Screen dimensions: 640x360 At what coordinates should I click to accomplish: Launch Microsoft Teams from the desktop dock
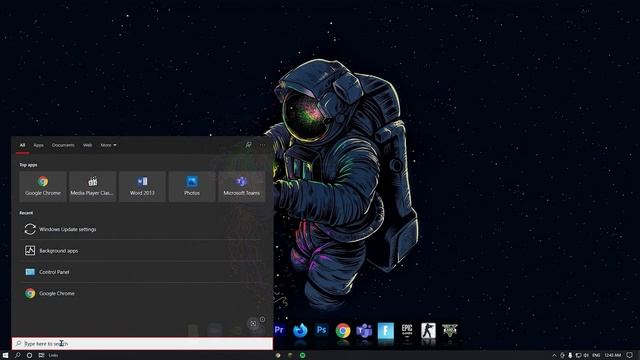364,330
